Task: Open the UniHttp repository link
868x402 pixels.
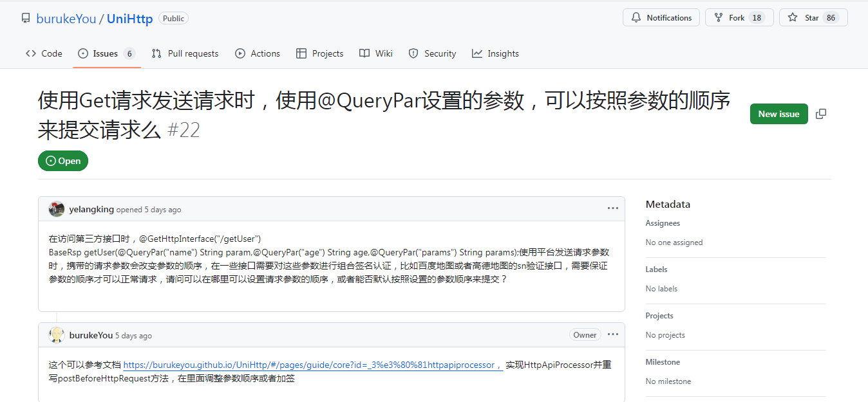Action: pos(129,19)
